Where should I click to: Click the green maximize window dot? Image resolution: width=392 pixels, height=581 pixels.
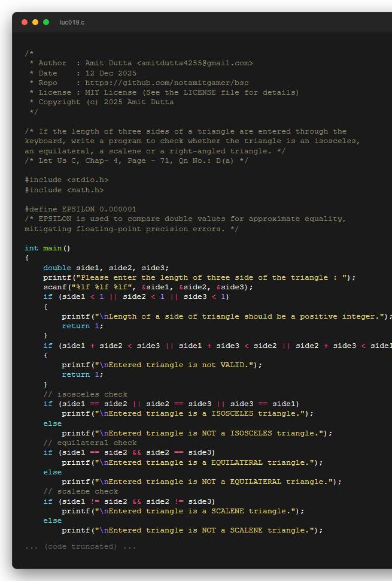point(46,22)
